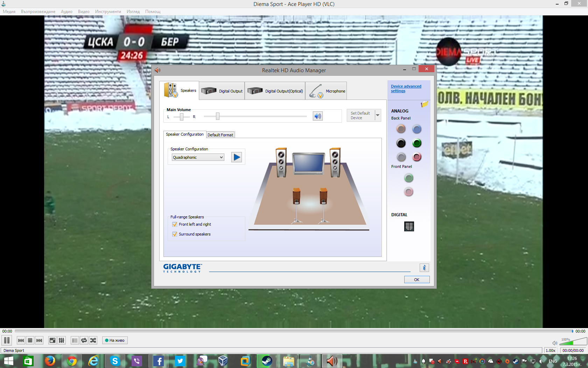The image size is (588, 368).
Task: Click the front left speaker in diagram
Action: point(281,162)
